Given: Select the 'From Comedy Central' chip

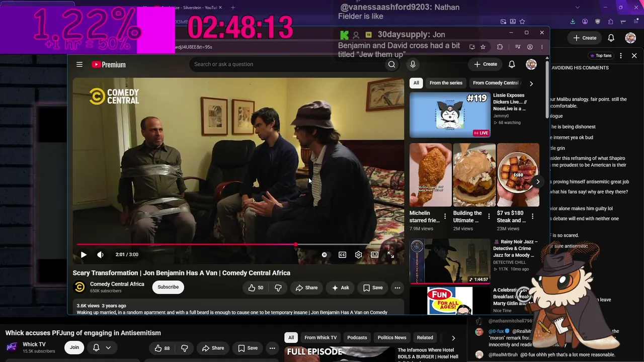Looking at the screenshot, I should coord(496,83).
